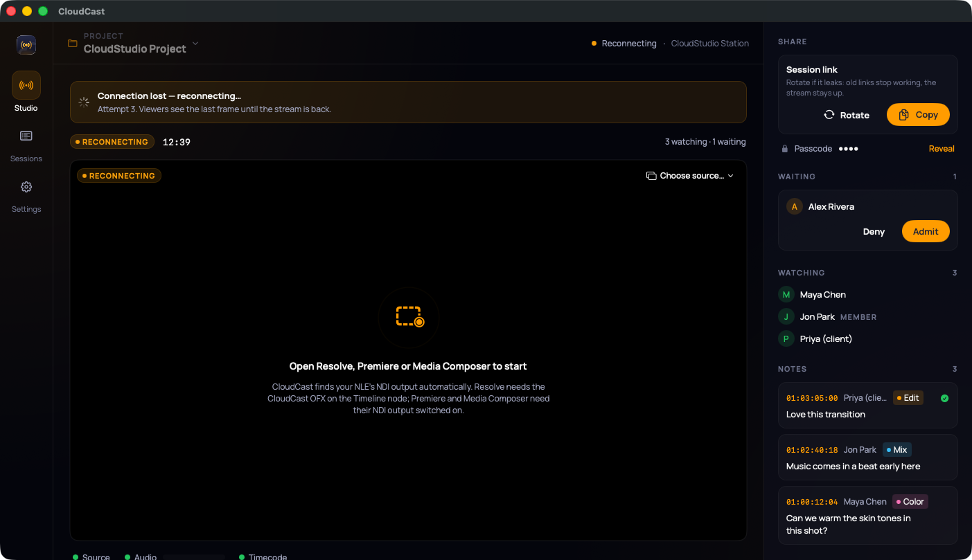972x560 pixels.
Task: Click the RECONNECTING badge inside the preview
Action: 119,176
